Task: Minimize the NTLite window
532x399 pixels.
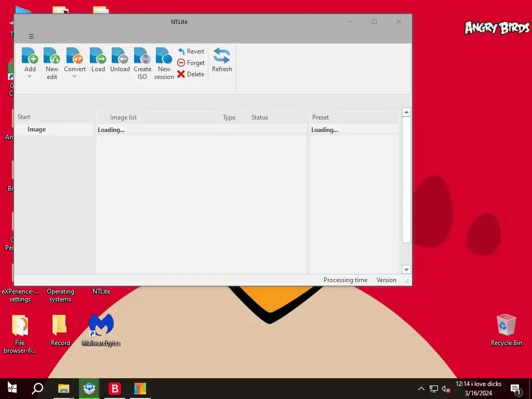Action: click(x=350, y=22)
